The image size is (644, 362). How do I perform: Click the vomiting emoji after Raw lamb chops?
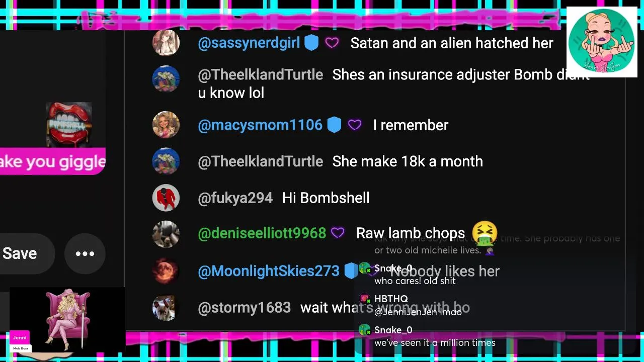point(485,233)
